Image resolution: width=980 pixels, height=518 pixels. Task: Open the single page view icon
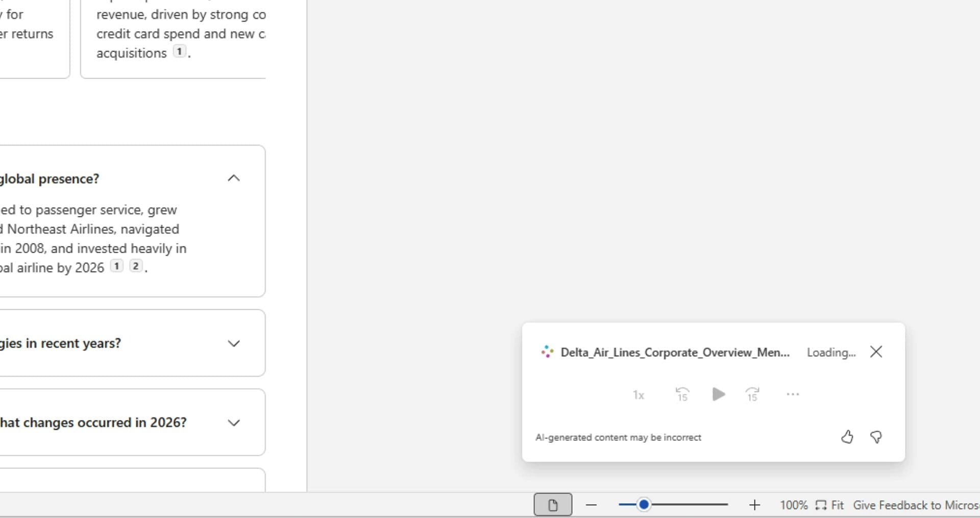click(552, 504)
